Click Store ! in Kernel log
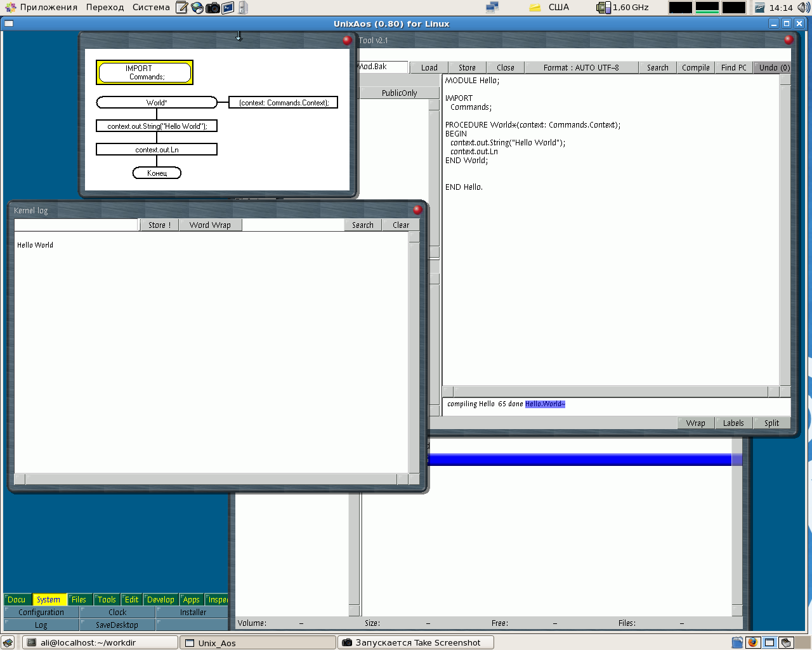 159,225
